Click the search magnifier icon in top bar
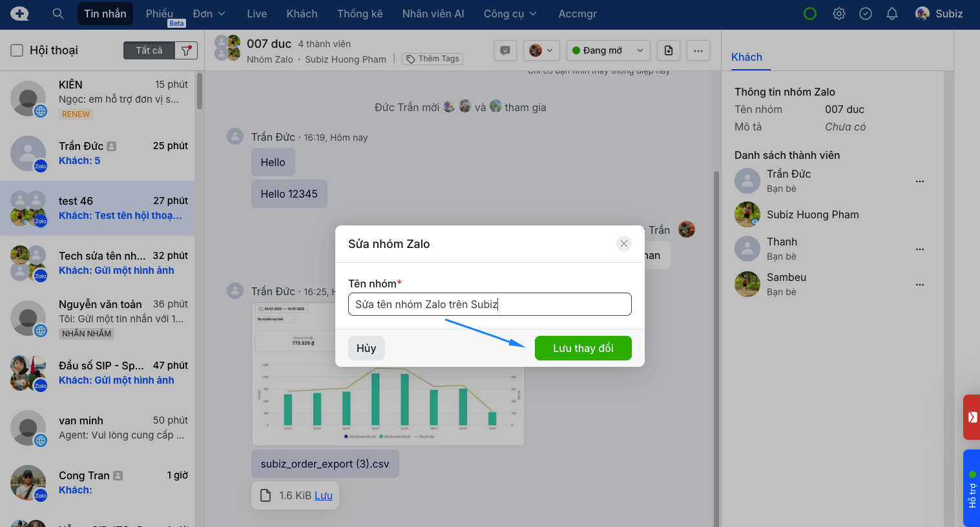Viewport: 980px width, 527px height. (x=57, y=14)
